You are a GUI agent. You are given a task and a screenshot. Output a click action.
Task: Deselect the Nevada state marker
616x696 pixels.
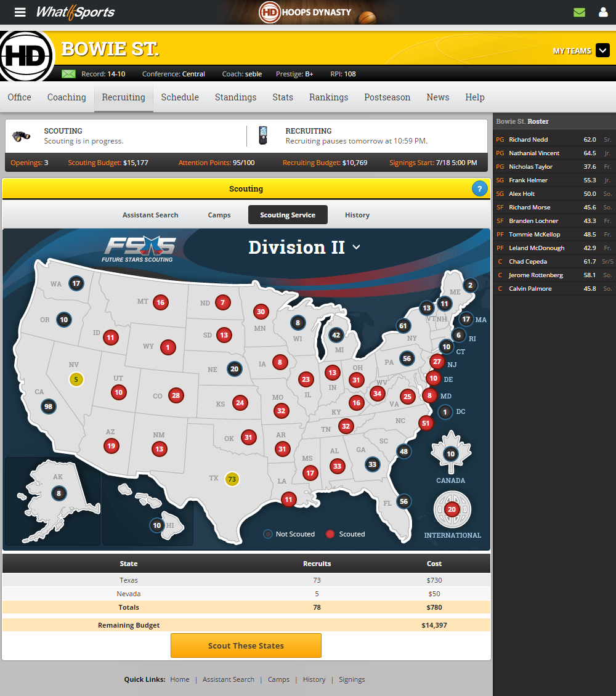[76, 379]
